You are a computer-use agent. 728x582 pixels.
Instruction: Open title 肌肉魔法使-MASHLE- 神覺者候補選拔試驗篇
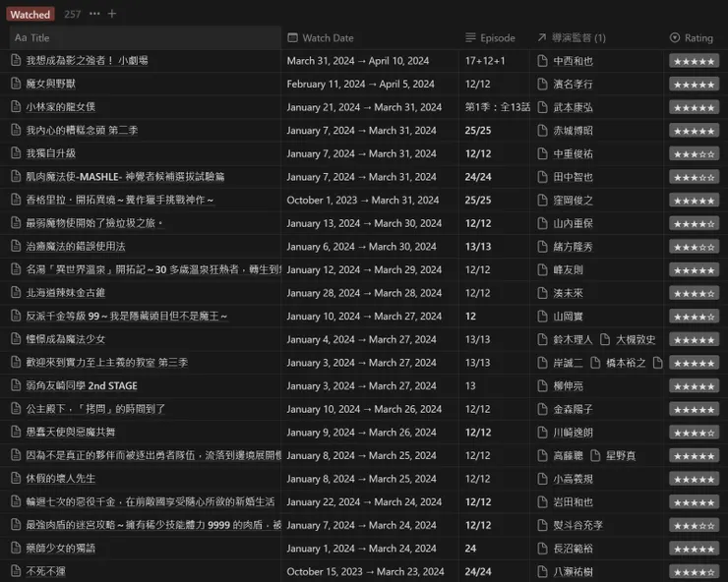pyautogui.click(x=125, y=176)
